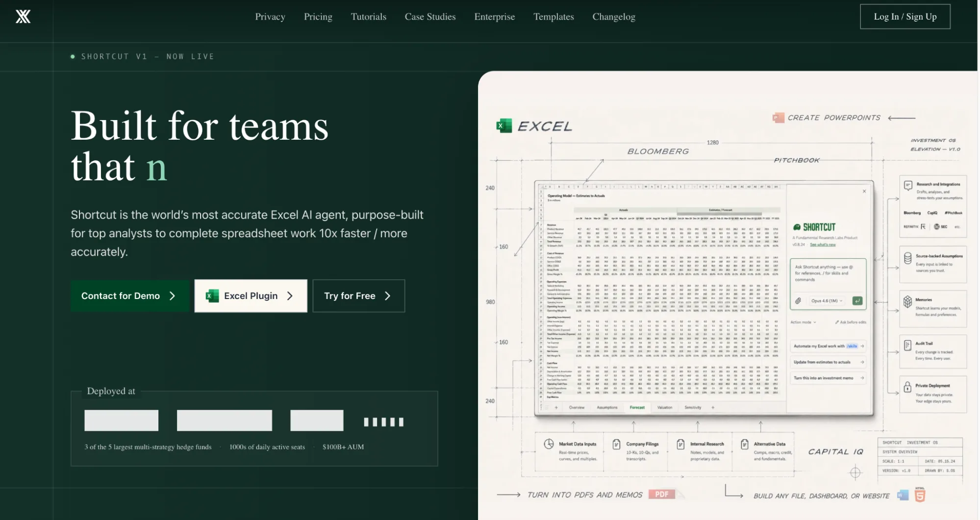Click Contact for Demo button

(129, 296)
